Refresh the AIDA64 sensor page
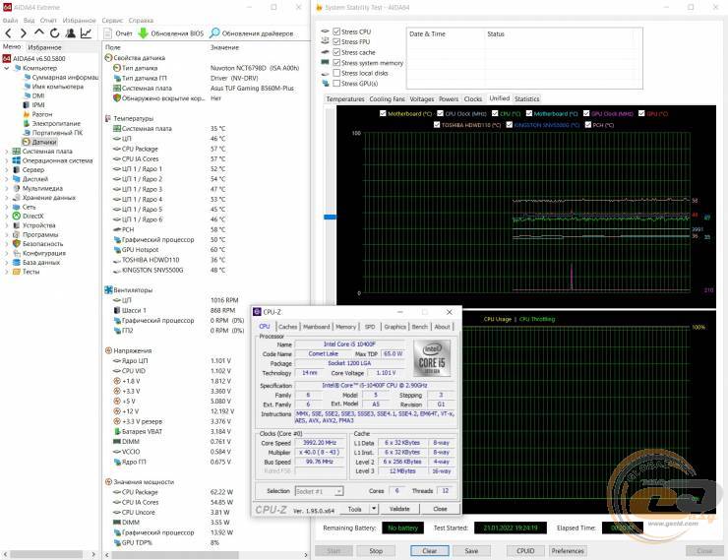Image resolution: width=728 pixels, height=560 pixels. click(x=55, y=32)
